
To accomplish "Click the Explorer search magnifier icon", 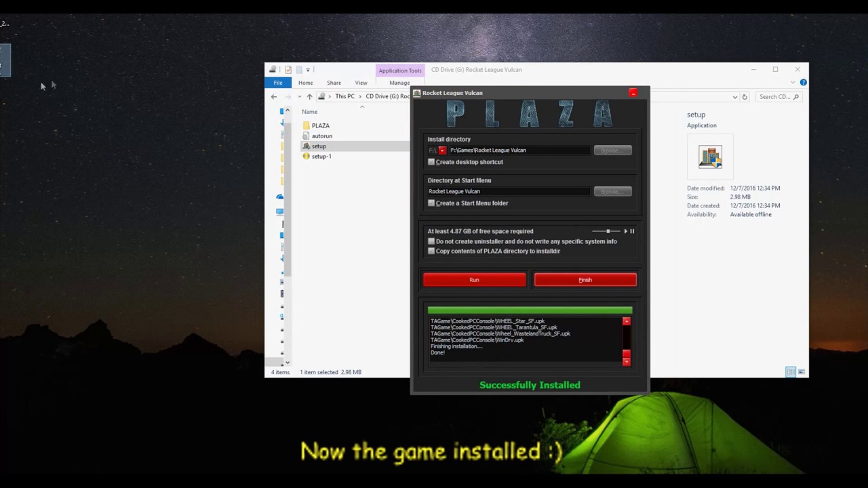I will pos(796,97).
